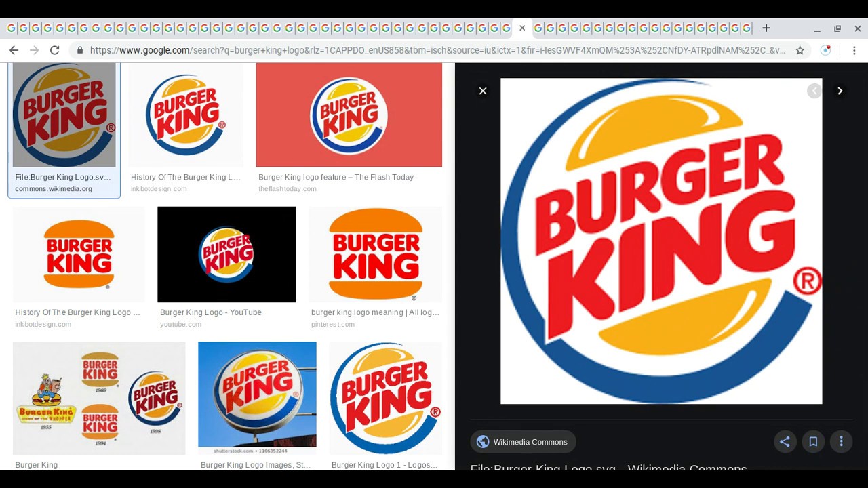Click 'File:Burger King Logo.sv...' caption

(x=63, y=178)
